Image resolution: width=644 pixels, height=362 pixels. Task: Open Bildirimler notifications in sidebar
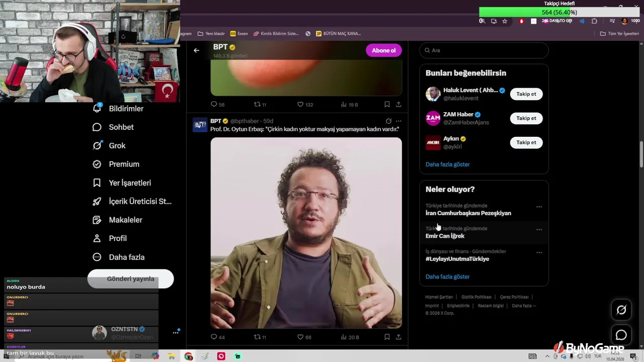(119, 109)
